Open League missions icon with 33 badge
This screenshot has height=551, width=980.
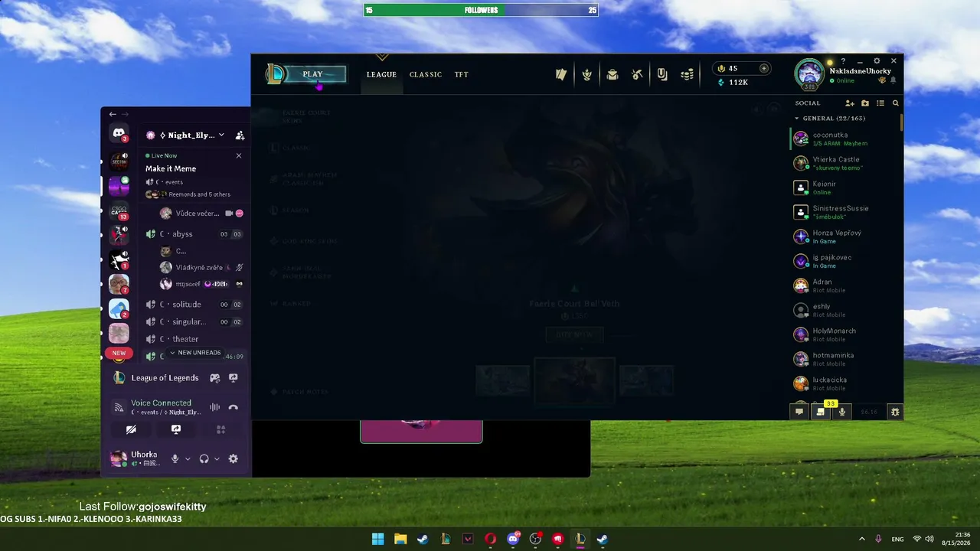pos(821,412)
